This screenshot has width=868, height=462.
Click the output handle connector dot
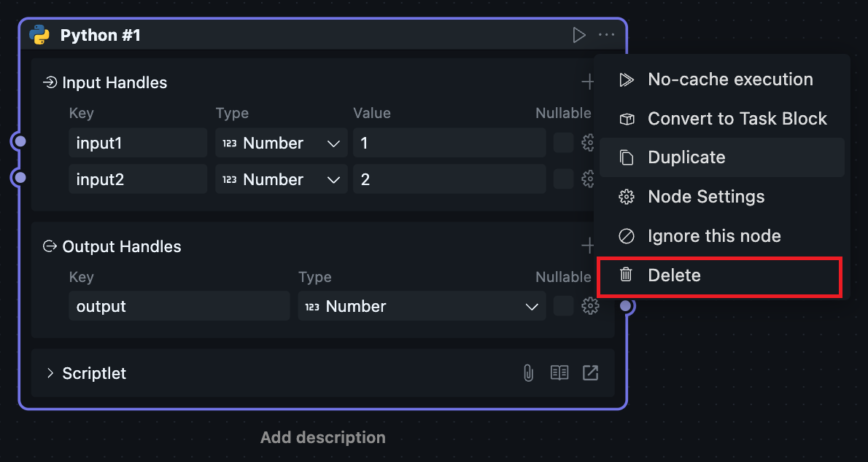coord(625,306)
